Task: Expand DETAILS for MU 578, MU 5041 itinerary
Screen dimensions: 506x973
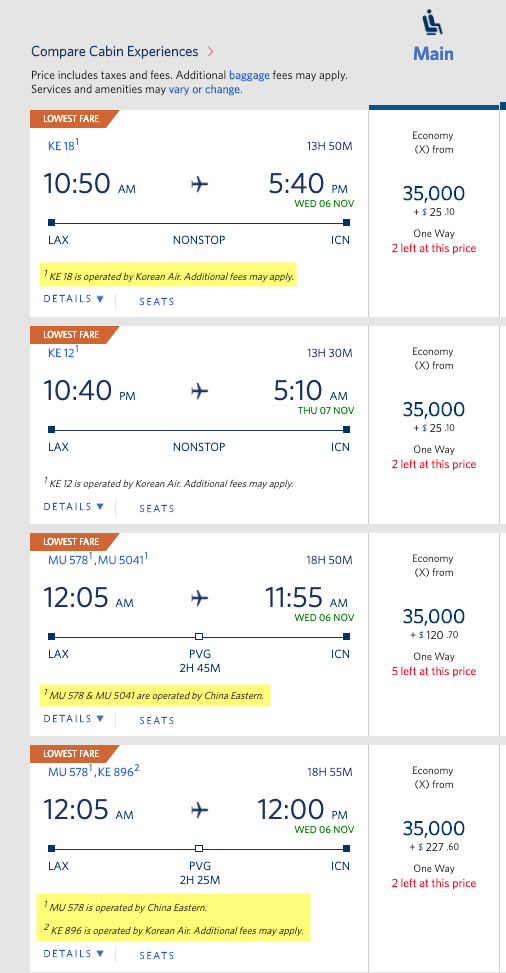Action: 74,719
